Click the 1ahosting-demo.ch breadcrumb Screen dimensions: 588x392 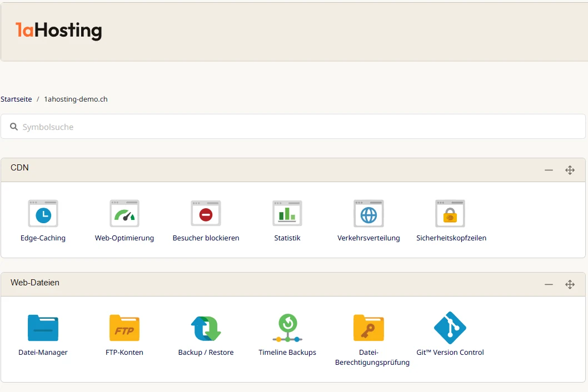click(x=76, y=99)
